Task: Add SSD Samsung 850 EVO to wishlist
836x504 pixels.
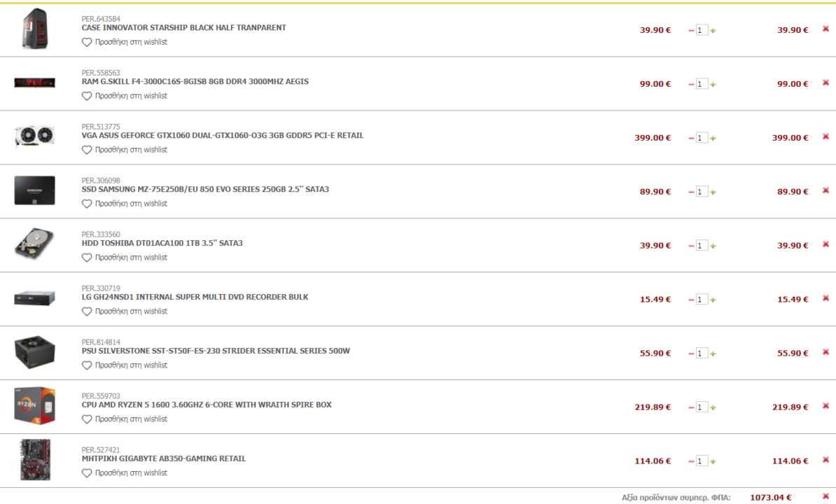Action: pos(124,204)
